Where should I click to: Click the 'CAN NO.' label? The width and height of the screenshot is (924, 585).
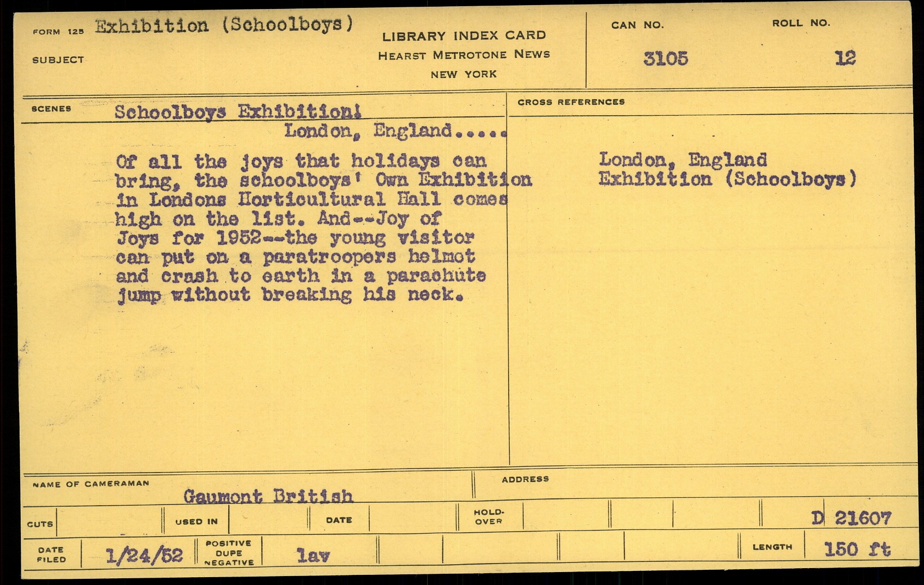637,25
